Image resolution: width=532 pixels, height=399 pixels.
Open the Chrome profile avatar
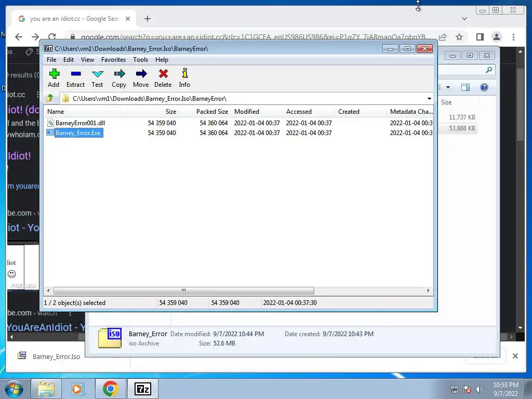(497, 37)
